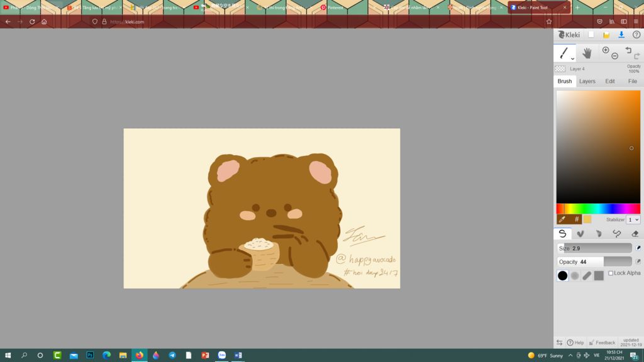Open Save to Pocket

coord(599,22)
